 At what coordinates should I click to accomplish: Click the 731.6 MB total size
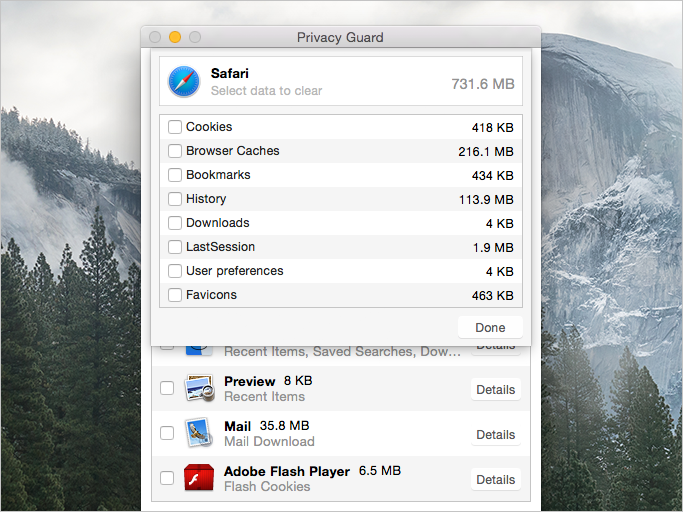click(483, 84)
